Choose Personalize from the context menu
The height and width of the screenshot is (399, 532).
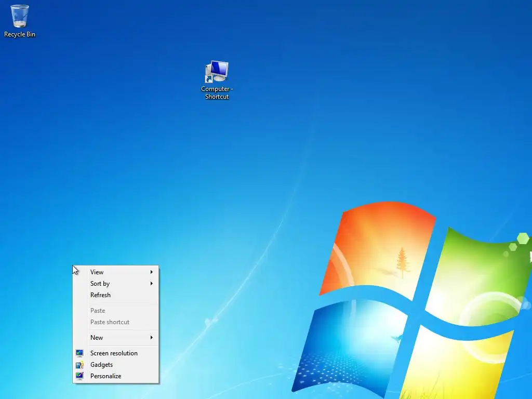[x=116, y=376]
